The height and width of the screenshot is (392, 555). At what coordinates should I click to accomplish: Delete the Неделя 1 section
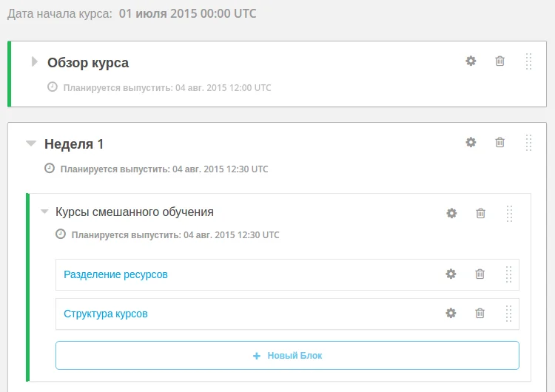coord(499,142)
